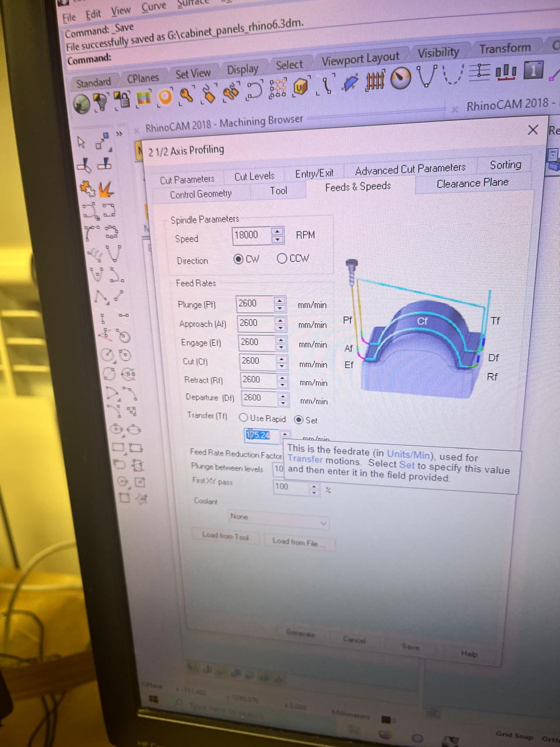
Task: Open Advanced Cut Parameters tab
Action: (410, 169)
